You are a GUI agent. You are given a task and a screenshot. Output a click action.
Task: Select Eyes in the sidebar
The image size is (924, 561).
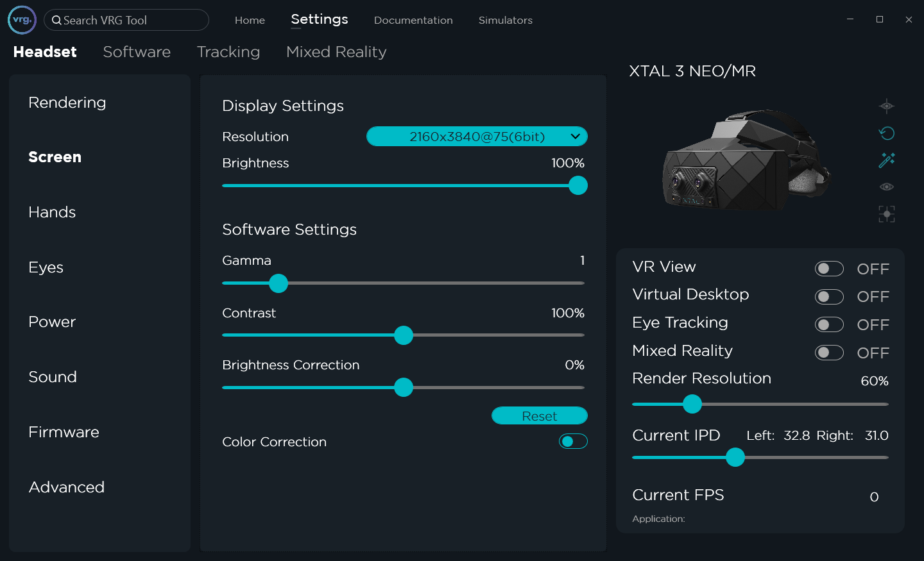[46, 267]
